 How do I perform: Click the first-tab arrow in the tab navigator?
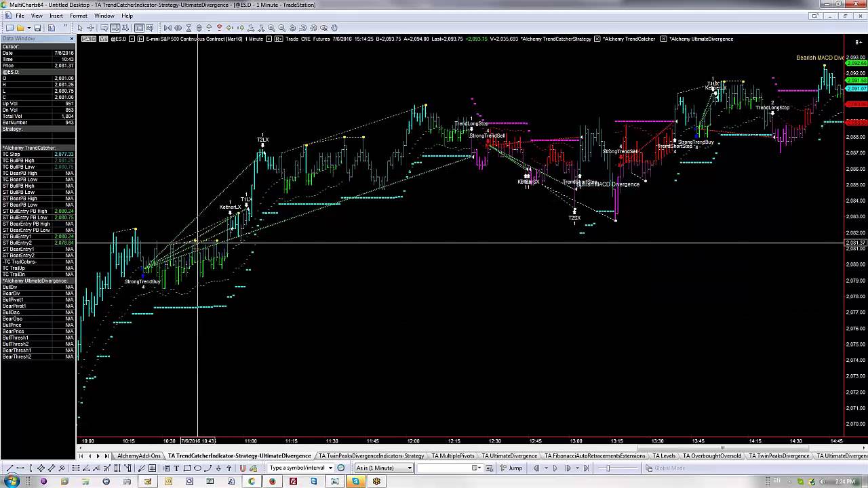tap(81, 455)
